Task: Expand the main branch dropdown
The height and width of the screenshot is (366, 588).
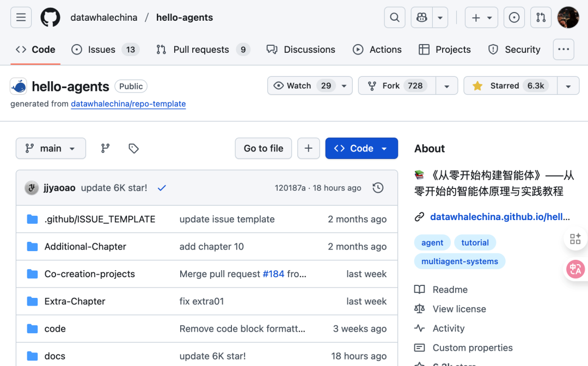Action: coord(51,148)
